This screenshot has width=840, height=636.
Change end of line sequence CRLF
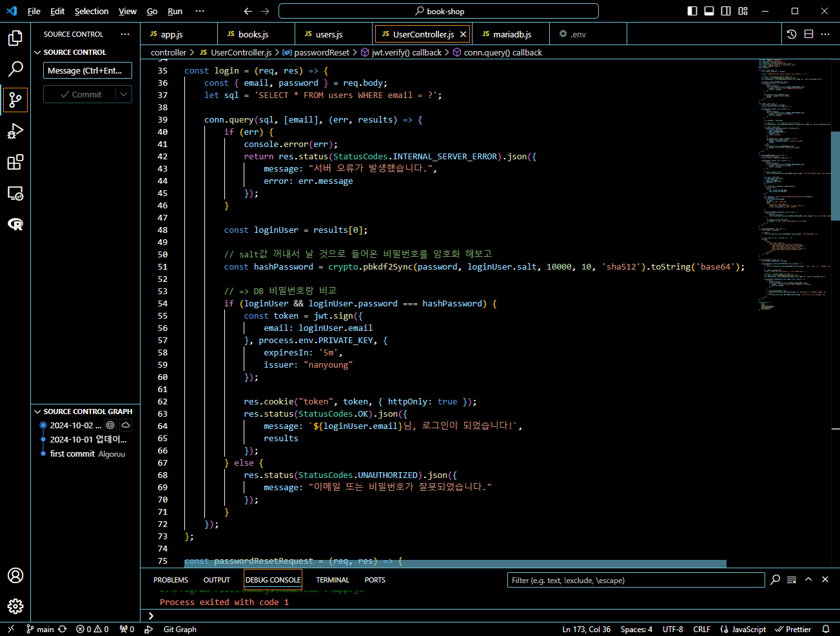(701, 629)
